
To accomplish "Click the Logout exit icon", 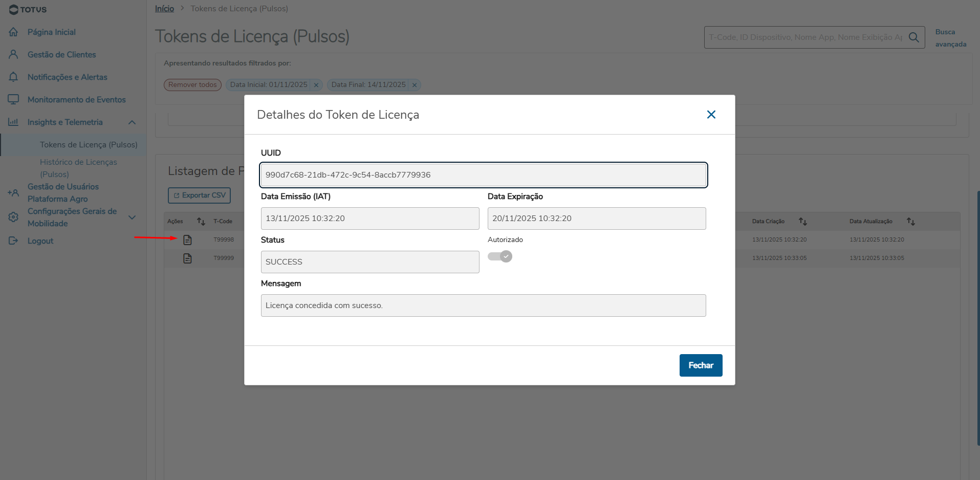I will pyautogui.click(x=14, y=241).
